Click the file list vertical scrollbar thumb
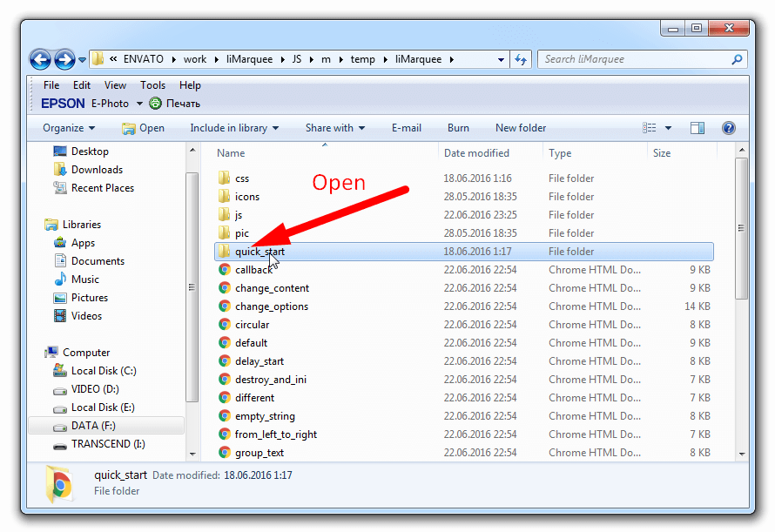This screenshot has height=532, width=775. (741, 228)
